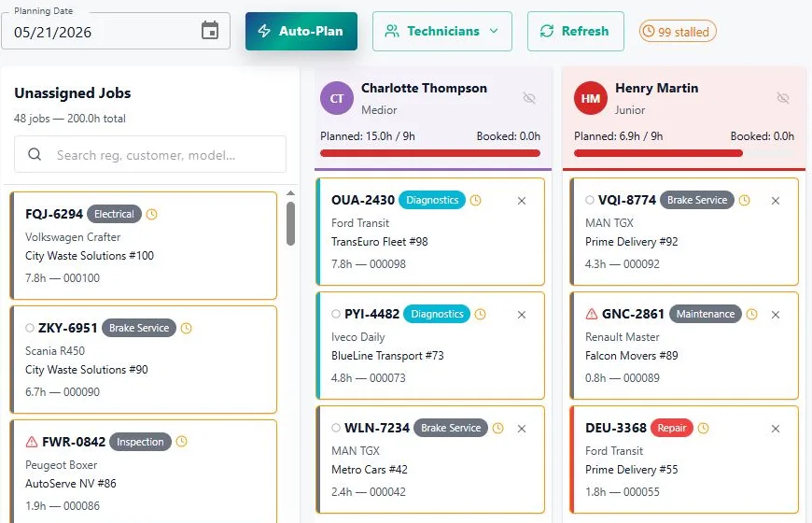Click the Planning Date field 05/21/2026
Screen dimensions: 812x523
click(x=116, y=31)
